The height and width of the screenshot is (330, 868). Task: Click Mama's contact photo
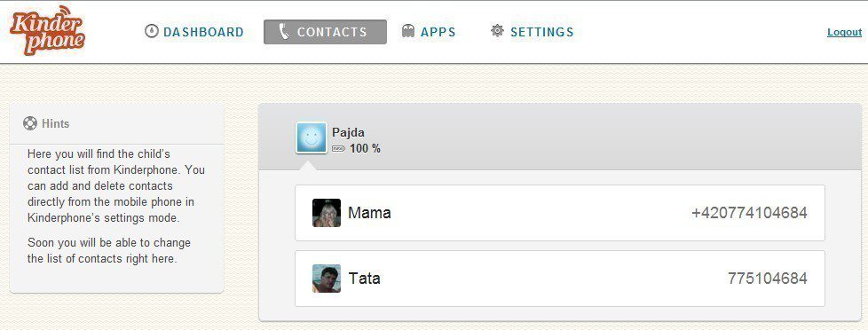(x=327, y=213)
